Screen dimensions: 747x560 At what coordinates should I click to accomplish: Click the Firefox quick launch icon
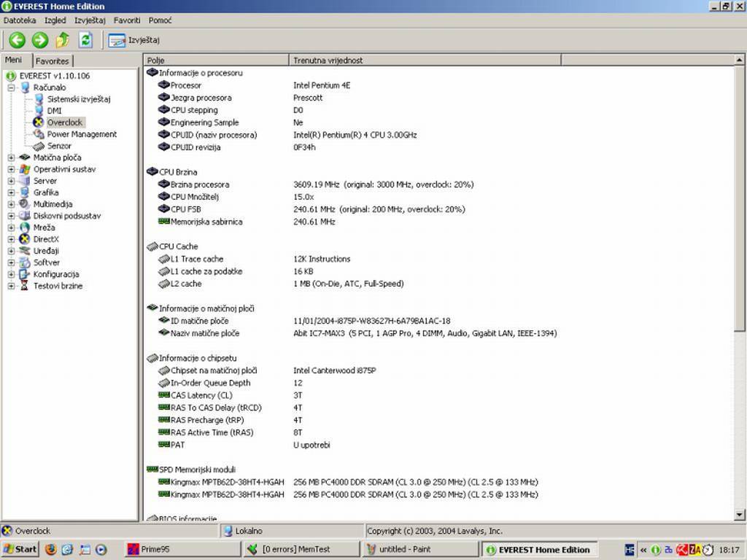pyautogui.click(x=51, y=549)
